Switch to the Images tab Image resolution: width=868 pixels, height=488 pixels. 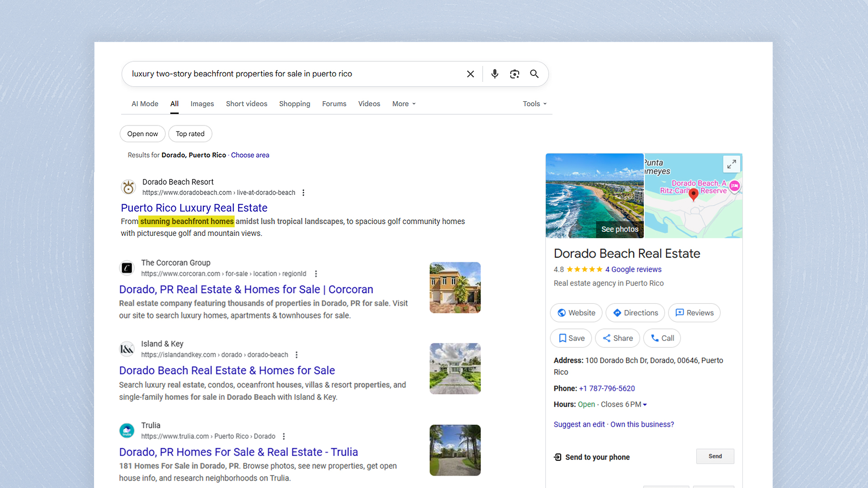click(202, 103)
